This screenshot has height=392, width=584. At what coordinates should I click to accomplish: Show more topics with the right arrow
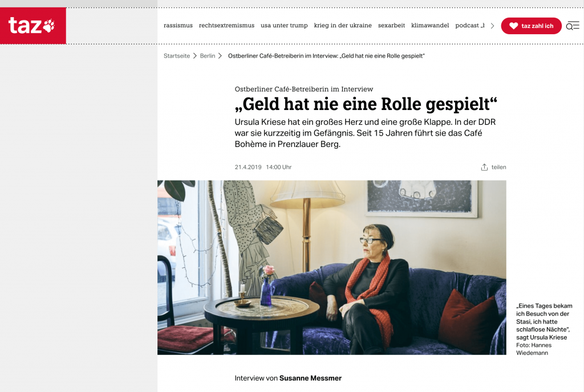point(492,26)
